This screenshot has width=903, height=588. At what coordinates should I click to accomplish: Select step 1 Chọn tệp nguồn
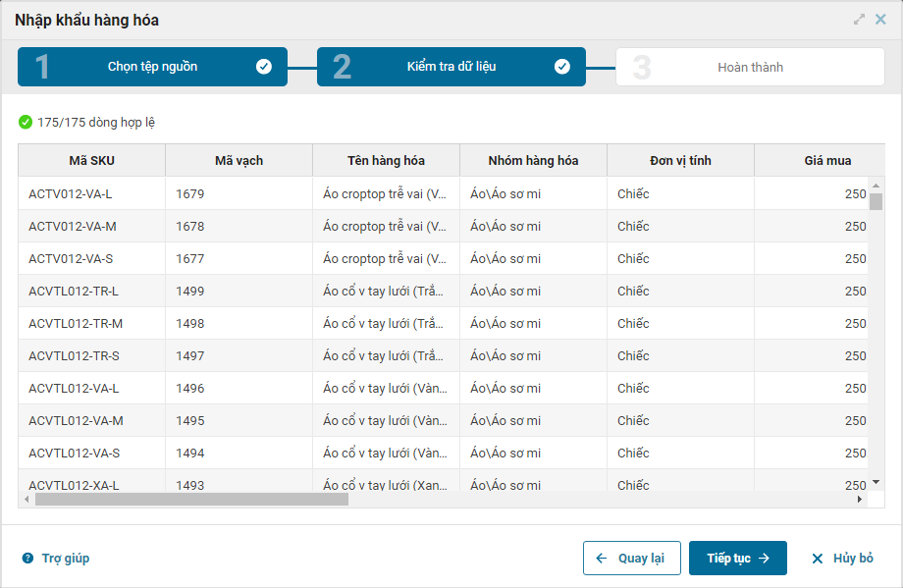tap(152, 67)
